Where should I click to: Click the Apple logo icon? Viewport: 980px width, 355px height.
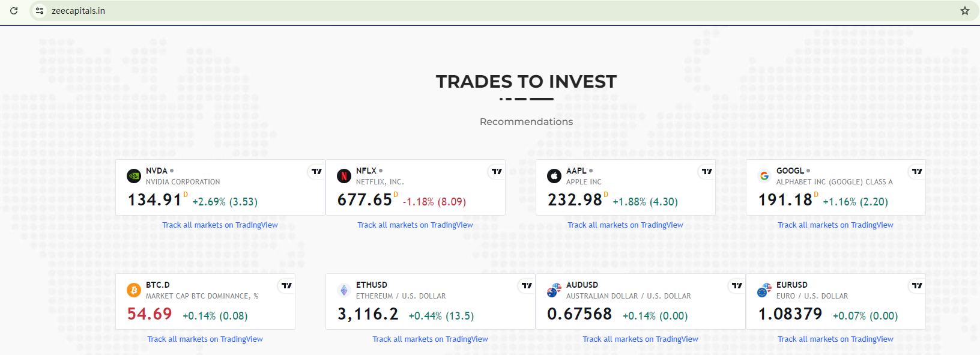(x=554, y=176)
